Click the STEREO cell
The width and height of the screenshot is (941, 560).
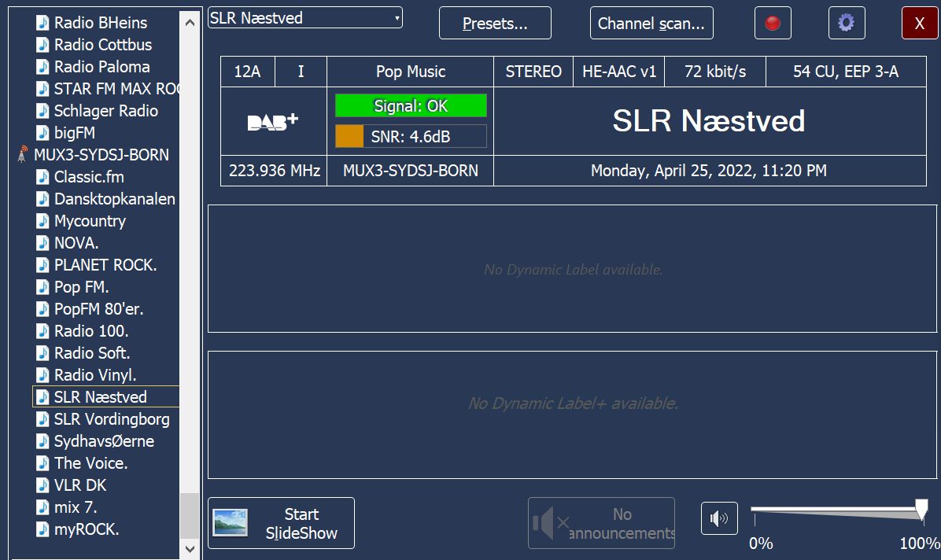click(x=533, y=72)
